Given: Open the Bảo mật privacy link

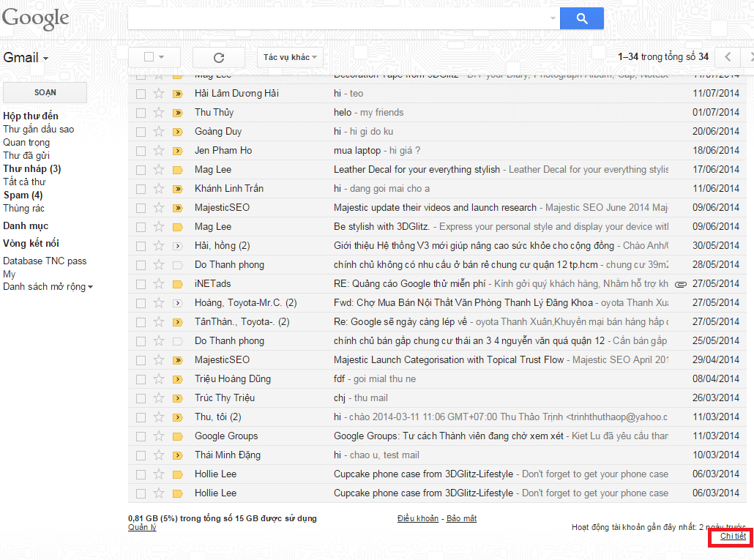Looking at the screenshot, I should click(462, 518).
